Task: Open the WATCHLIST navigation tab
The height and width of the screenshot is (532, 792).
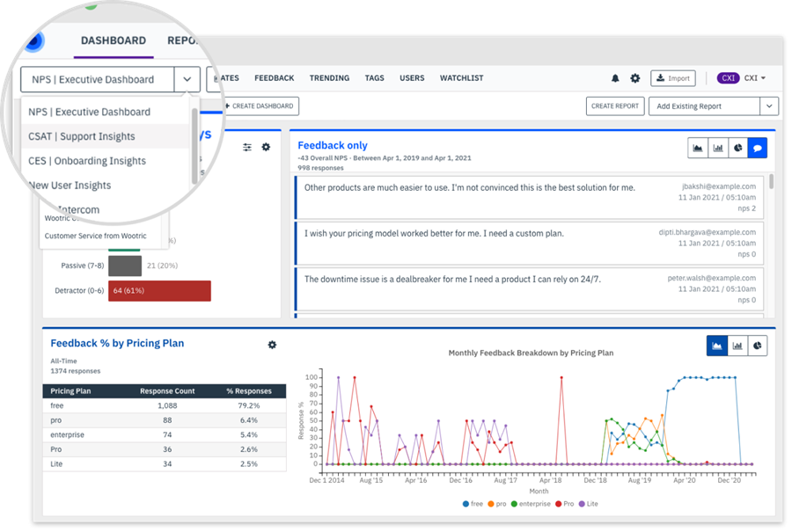Action: [x=461, y=78]
